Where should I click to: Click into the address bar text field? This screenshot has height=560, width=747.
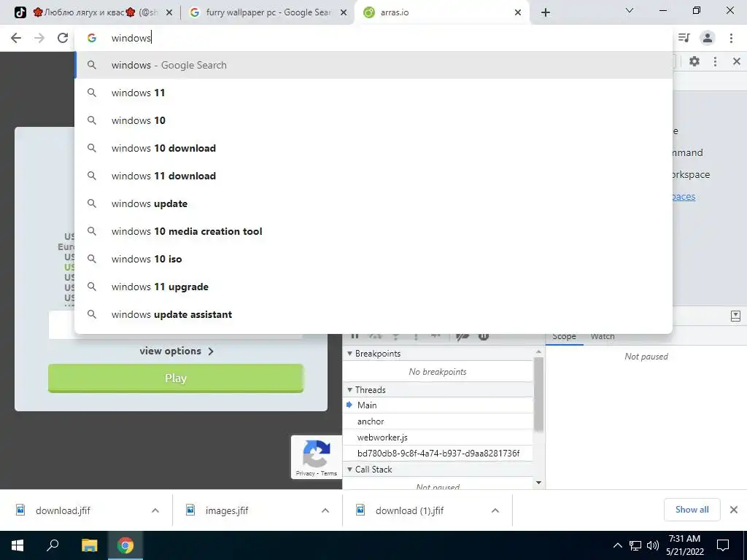click(x=373, y=38)
